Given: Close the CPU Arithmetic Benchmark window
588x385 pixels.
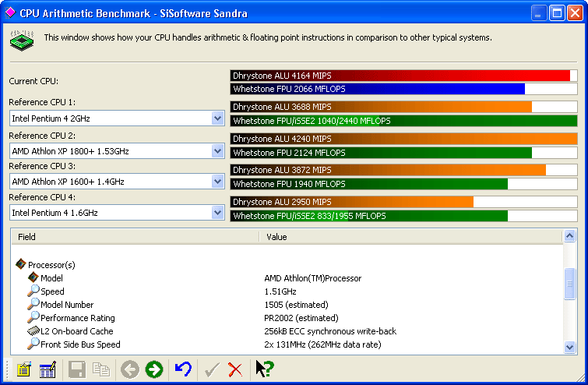Looking at the screenshot, I should click(x=575, y=13).
